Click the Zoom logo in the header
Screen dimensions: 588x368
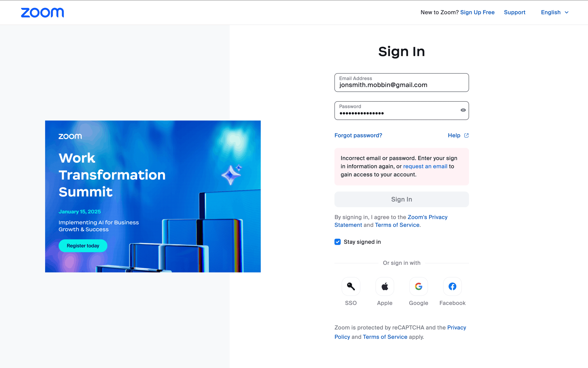[42, 13]
